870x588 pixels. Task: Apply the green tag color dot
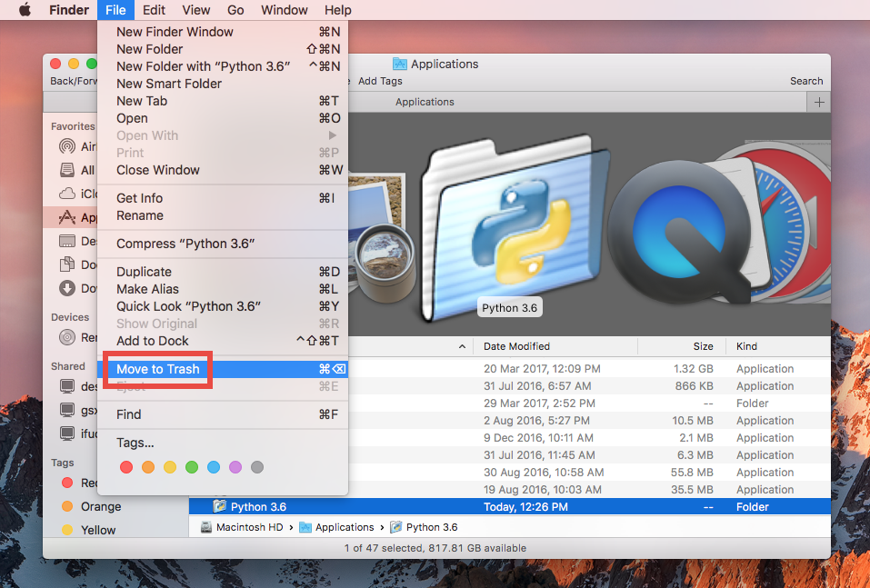tap(192, 467)
